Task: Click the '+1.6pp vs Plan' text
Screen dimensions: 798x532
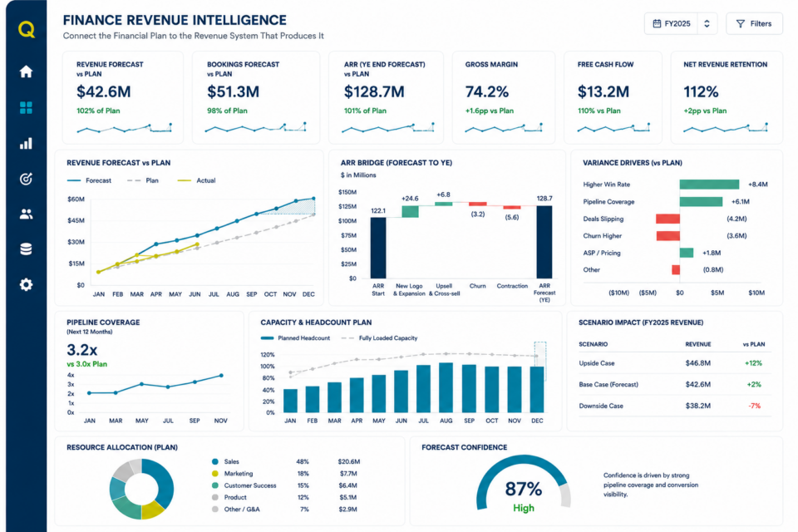Action: pyautogui.click(x=489, y=111)
